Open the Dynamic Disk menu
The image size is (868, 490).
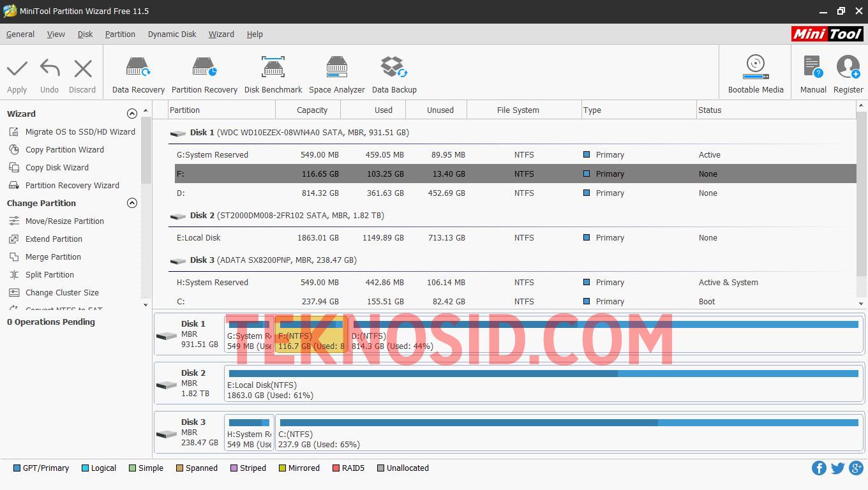172,34
